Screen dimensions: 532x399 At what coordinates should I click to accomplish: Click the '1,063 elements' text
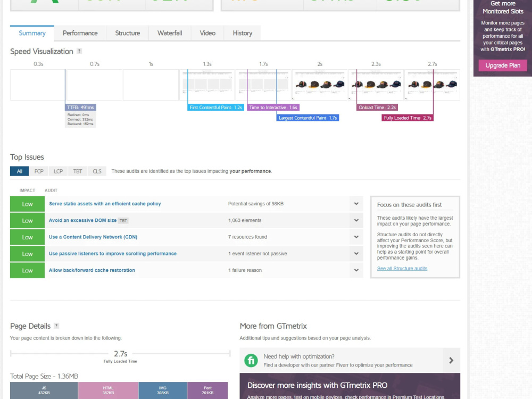tap(245, 221)
